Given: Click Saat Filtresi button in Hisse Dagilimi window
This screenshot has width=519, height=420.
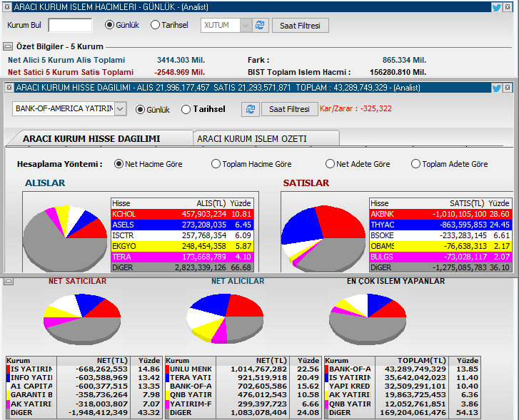Looking at the screenshot, I should [289, 109].
